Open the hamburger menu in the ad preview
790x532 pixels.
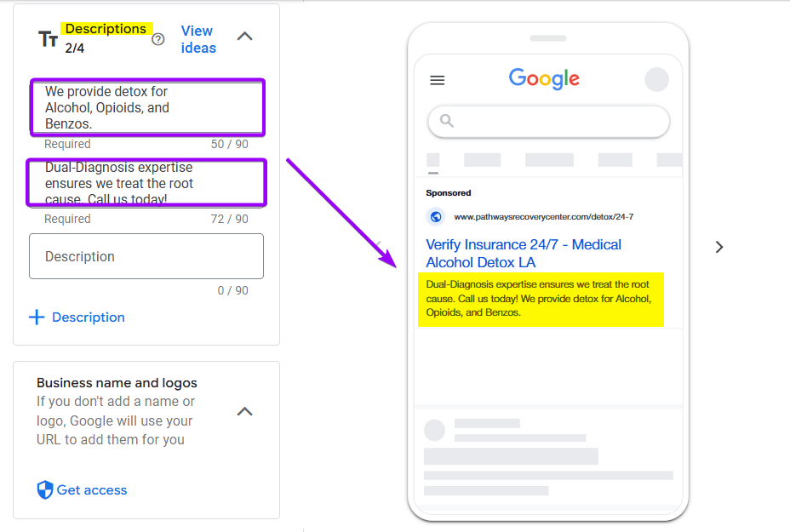click(x=437, y=80)
